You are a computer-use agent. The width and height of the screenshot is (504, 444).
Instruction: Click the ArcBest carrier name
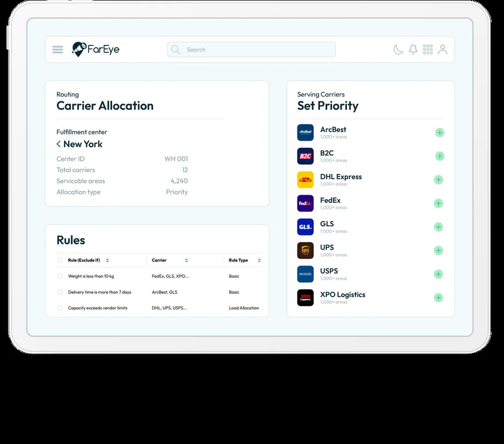click(x=333, y=129)
